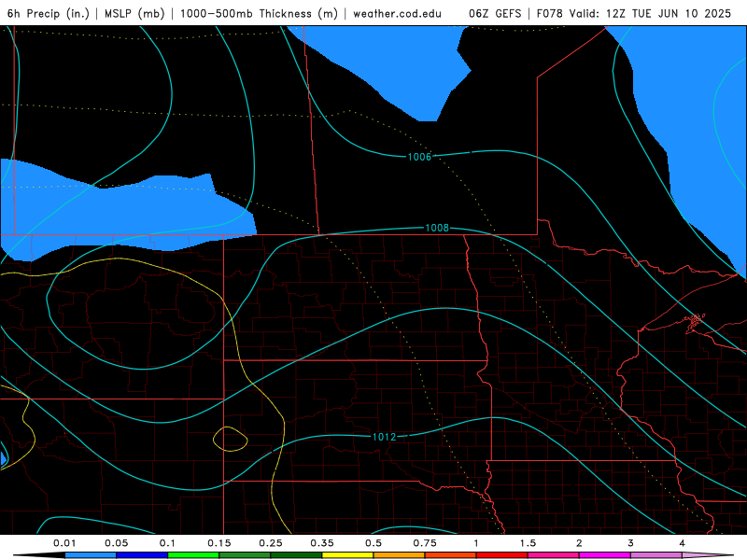Click the 0.15 legend value
The width and height of the screenshot is (747, 560).
(x=219, y=543)
